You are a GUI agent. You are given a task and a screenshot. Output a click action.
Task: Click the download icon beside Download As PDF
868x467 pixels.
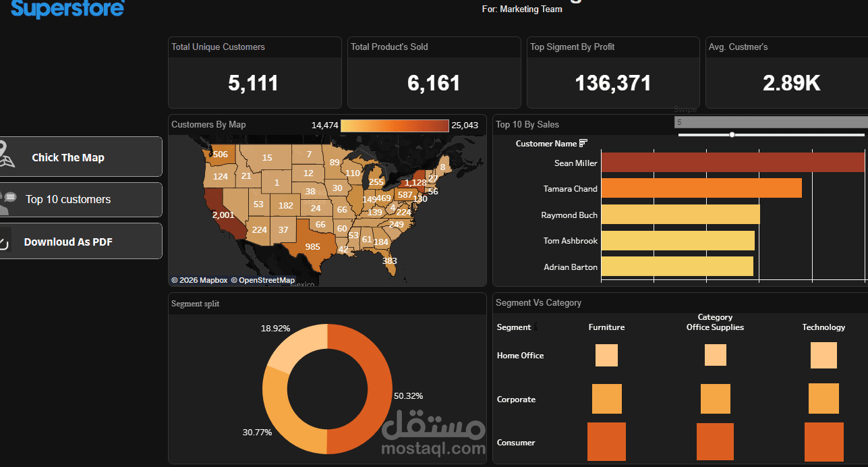pos(5,241)
